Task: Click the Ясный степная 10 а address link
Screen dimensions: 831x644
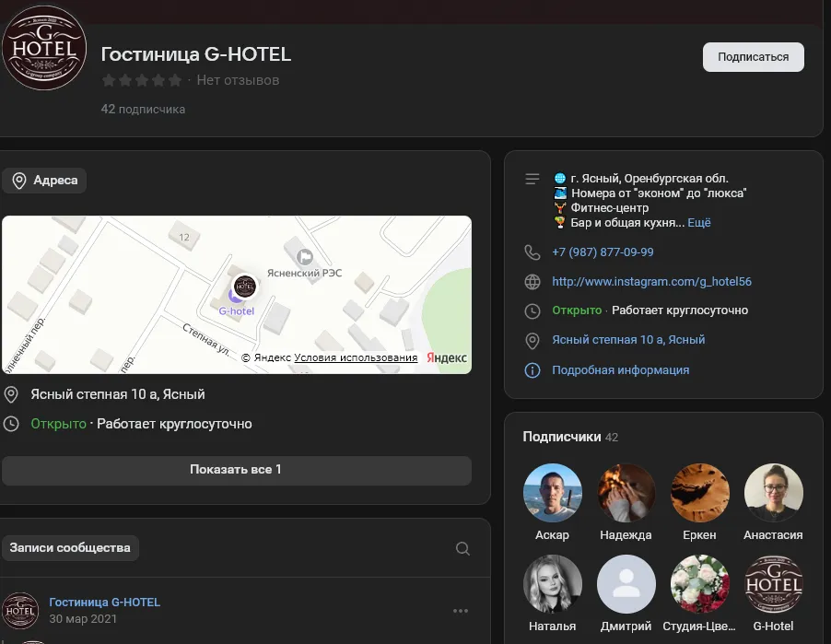Action: (628, 340)
